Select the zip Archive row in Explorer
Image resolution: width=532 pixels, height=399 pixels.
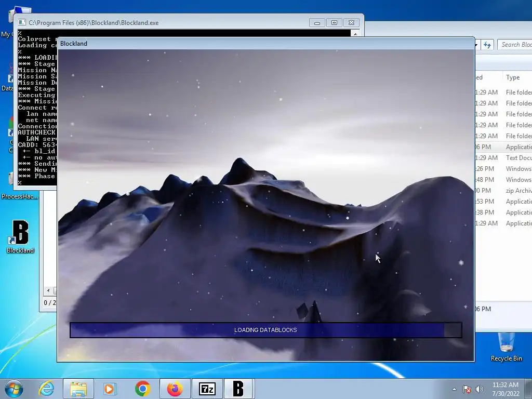[x=503, y=191]
